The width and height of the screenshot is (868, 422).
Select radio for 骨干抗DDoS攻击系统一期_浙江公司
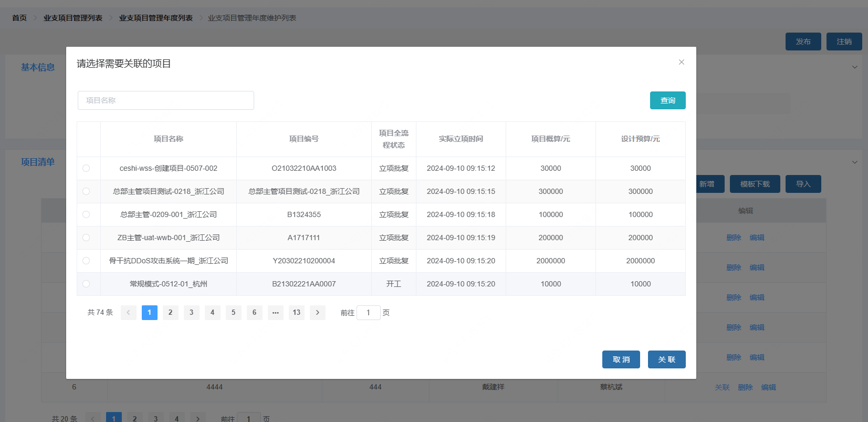pos(86,261)
